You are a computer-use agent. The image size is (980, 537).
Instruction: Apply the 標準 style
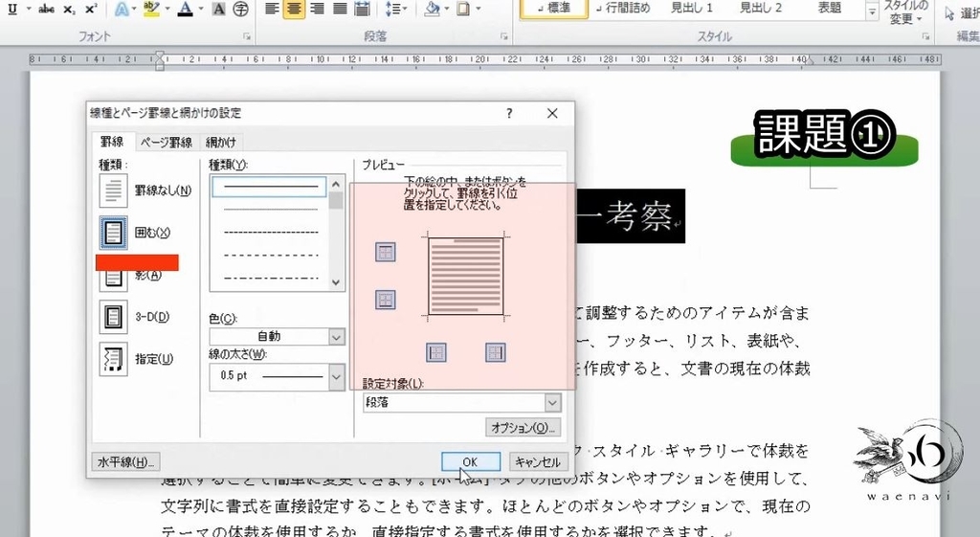coord(554,9)
